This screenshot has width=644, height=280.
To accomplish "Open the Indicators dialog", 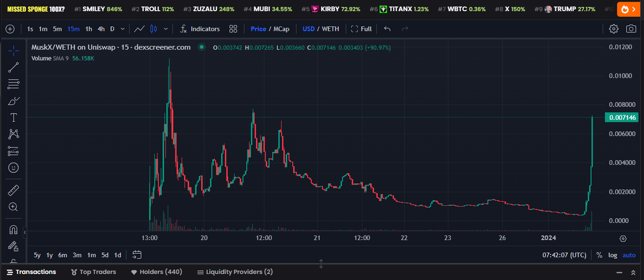I will click(x=200, y=29).
